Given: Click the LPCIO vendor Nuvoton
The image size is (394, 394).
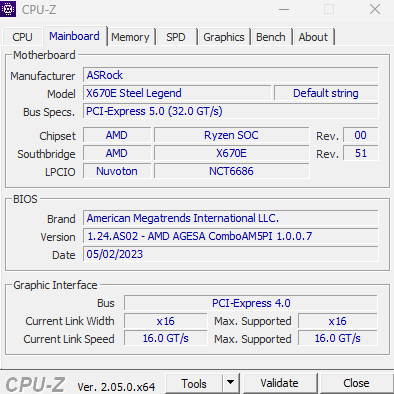Looking at the screenshot, I should click(117, 171).
